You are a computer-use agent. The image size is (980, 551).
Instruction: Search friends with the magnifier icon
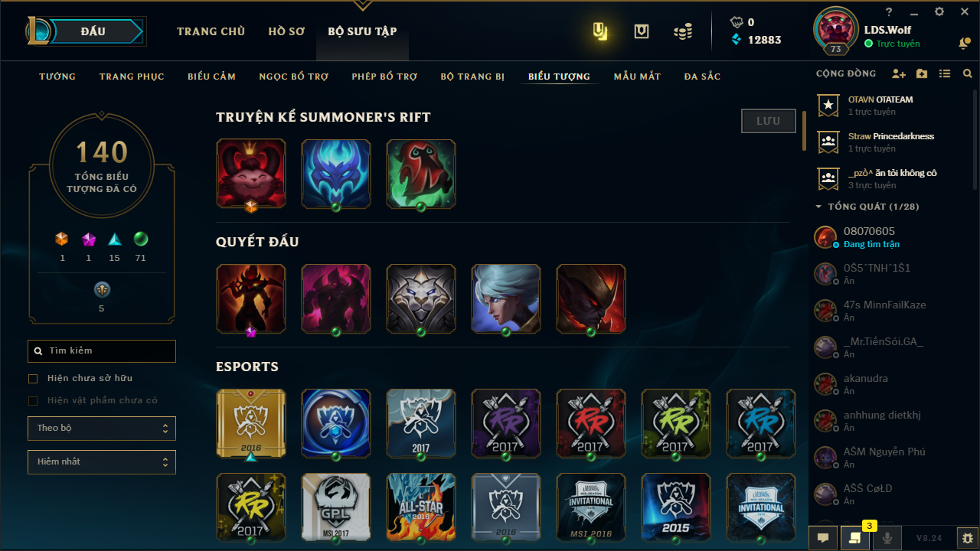coord(968,74)
